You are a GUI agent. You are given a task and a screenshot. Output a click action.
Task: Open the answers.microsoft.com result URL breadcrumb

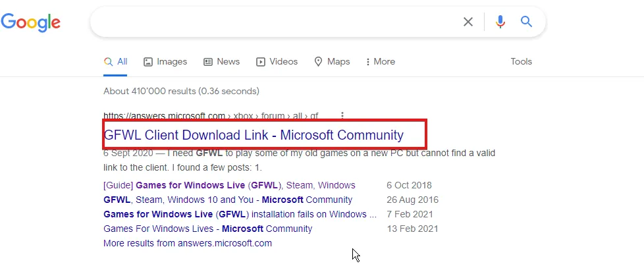click(x=211, y=116)
